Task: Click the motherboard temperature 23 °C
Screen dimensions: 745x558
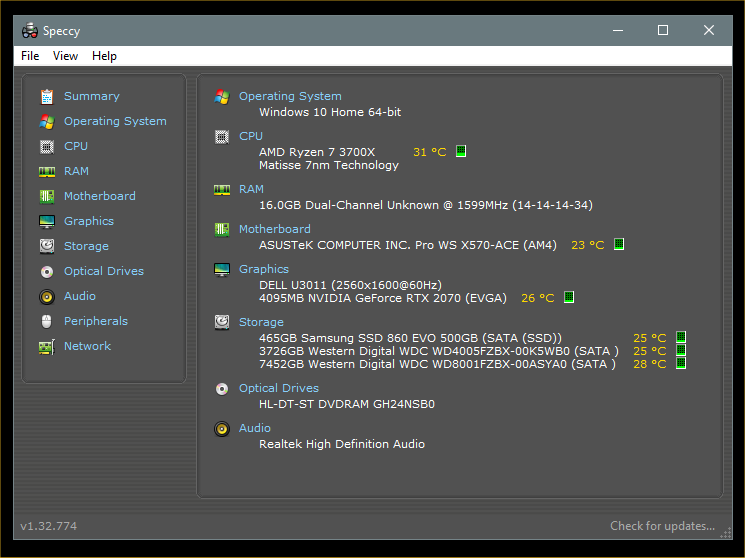Action: pos(587,245)
